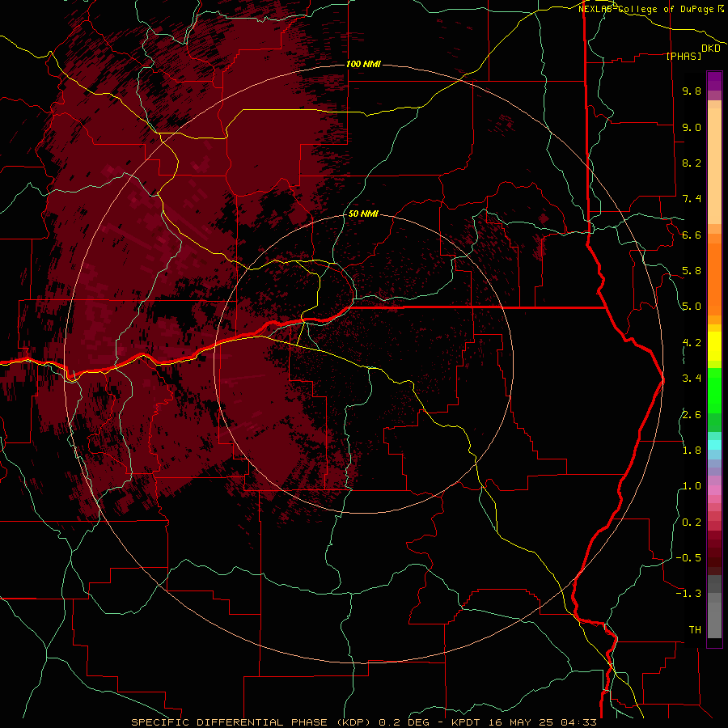Click the 3.4 scale value
Screen dimensions: 728x728
(x=692, y=379)
